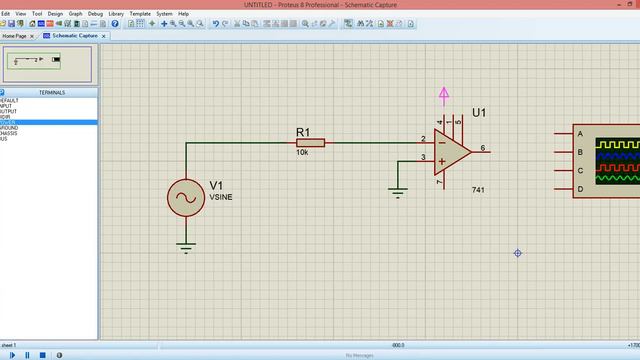Select the U1 741 op-amp

[x=452, y=152]
